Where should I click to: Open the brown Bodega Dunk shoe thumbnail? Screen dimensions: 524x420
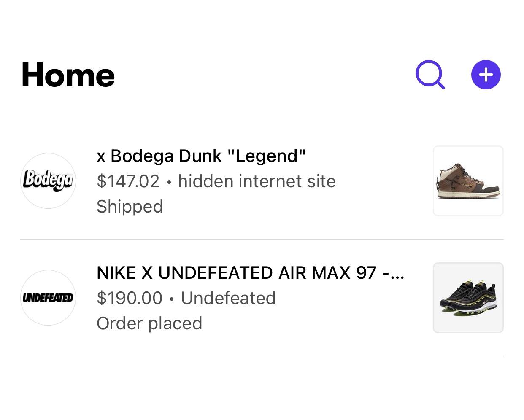pos(468,181)
